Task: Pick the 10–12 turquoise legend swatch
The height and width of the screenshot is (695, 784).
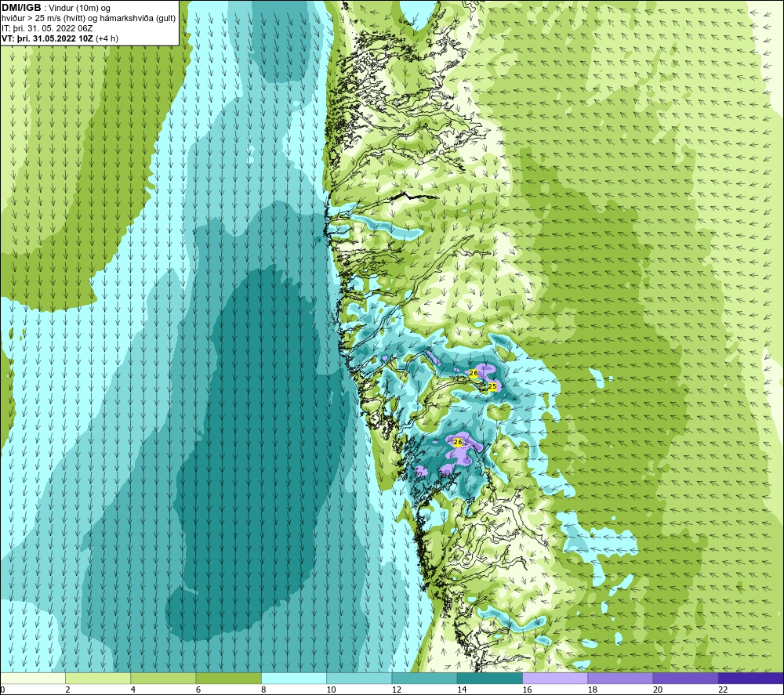Action: pyautogui.click(x=359, y=678)
